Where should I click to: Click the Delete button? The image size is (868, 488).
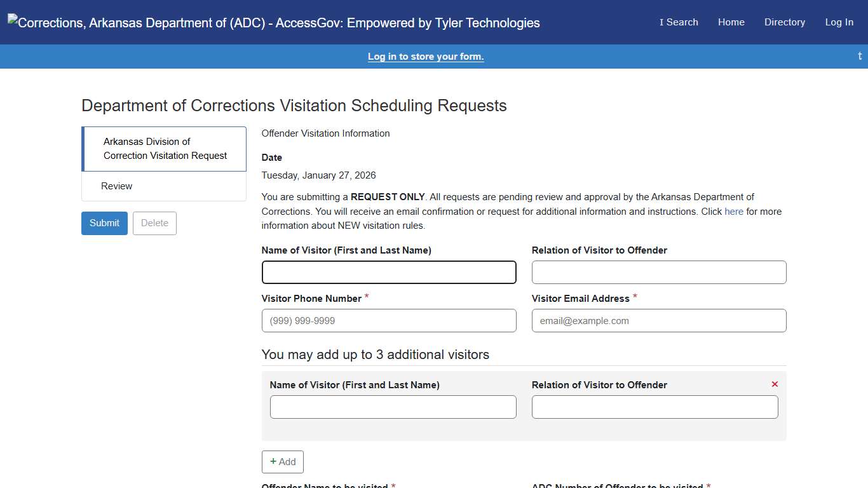click(154, 223)
